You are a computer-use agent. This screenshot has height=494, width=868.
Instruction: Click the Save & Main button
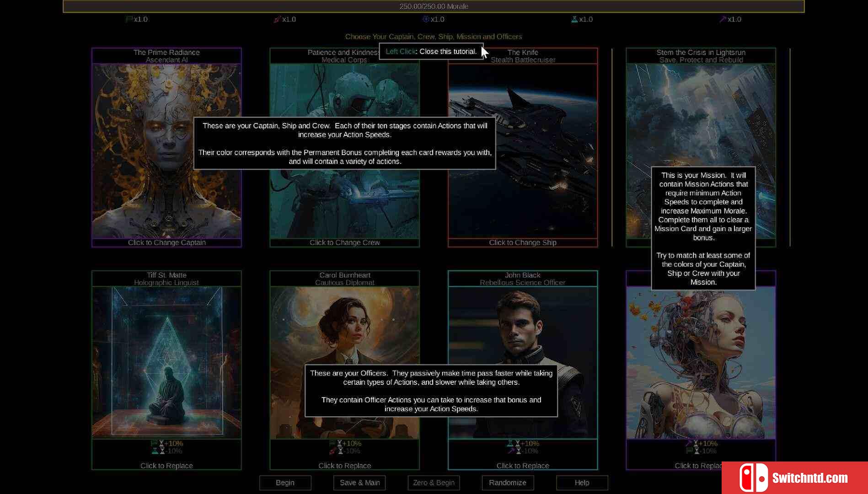(359, 483)
